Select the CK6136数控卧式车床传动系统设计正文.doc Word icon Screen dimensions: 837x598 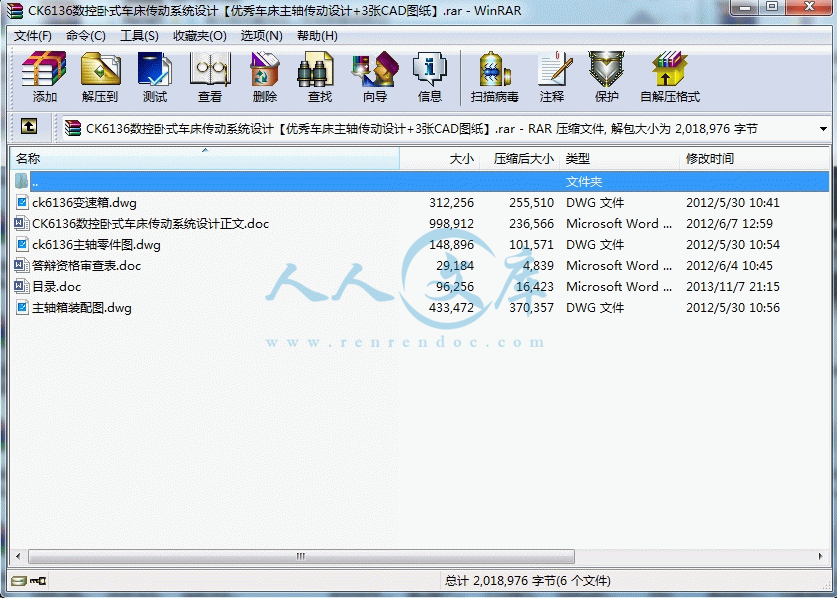click(x=22, y=223)
